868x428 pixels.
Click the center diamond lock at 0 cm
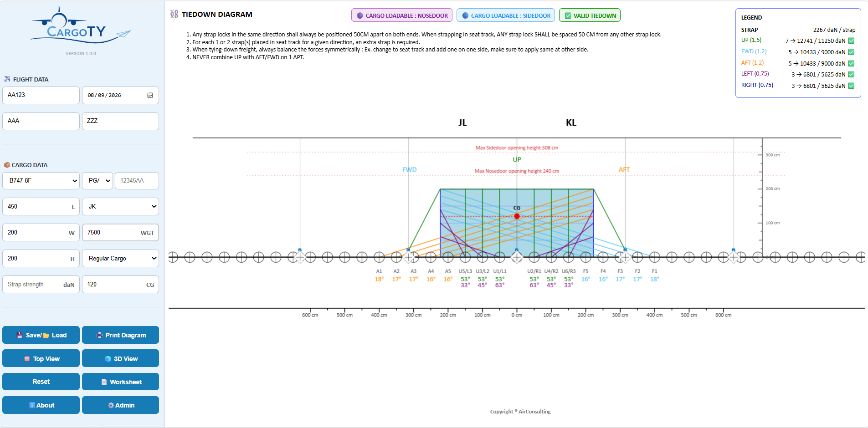point(517,257)
